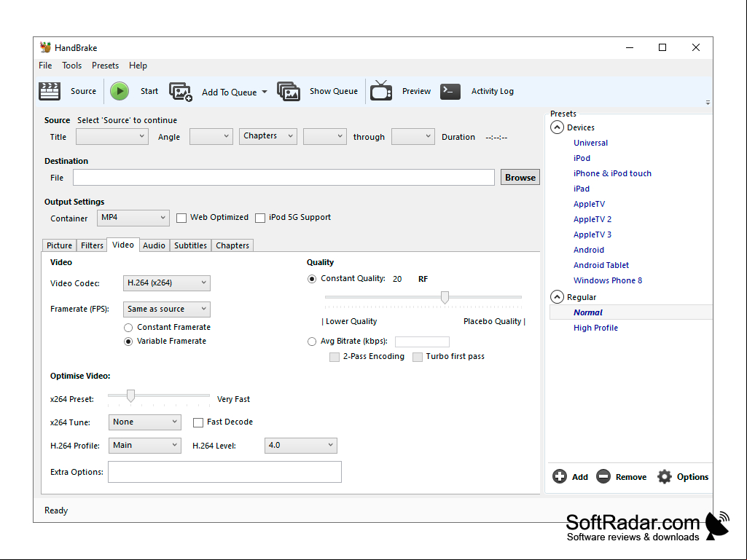Enable the Web Optimized checkbox
Screen dimensions: 747x560
(181, 218)
